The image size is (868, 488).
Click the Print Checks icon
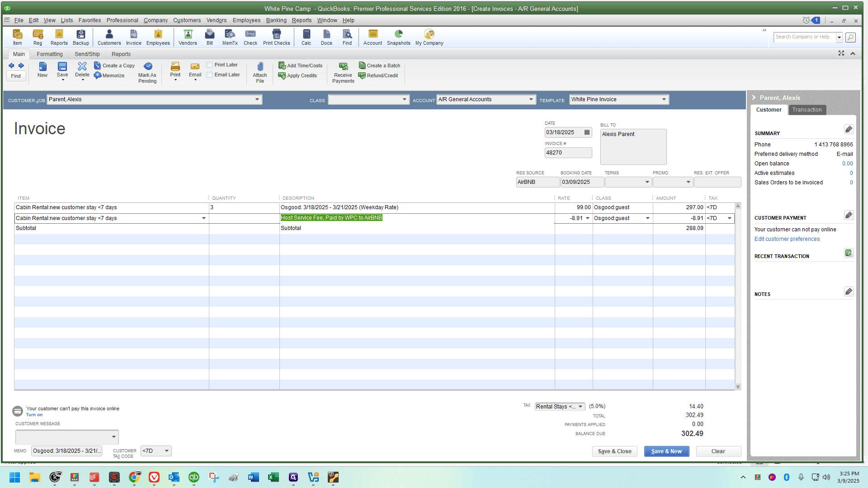tap(276, 37)
